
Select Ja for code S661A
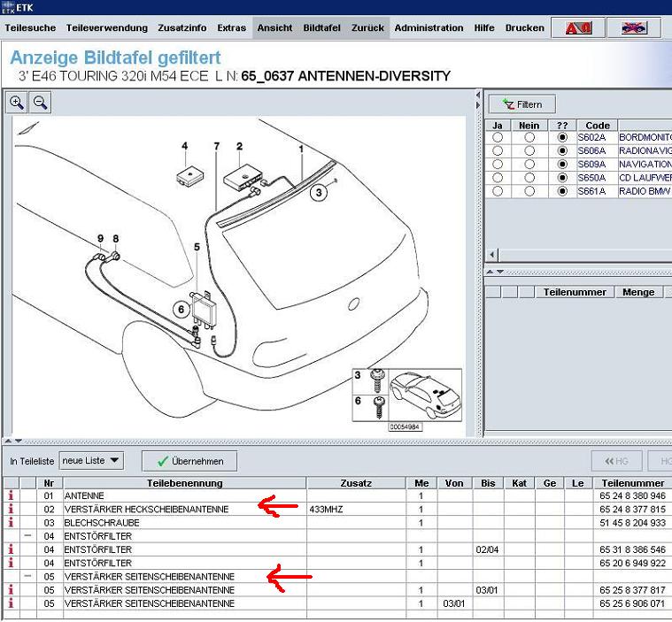(x=498, y=191)
